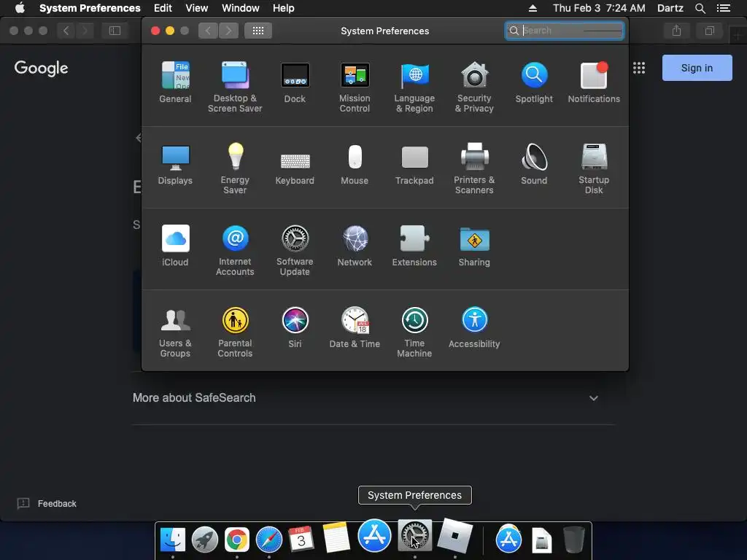Screen dimensions: 747x560
Task: Open the Window menu
Action: [x=241, y=8]
